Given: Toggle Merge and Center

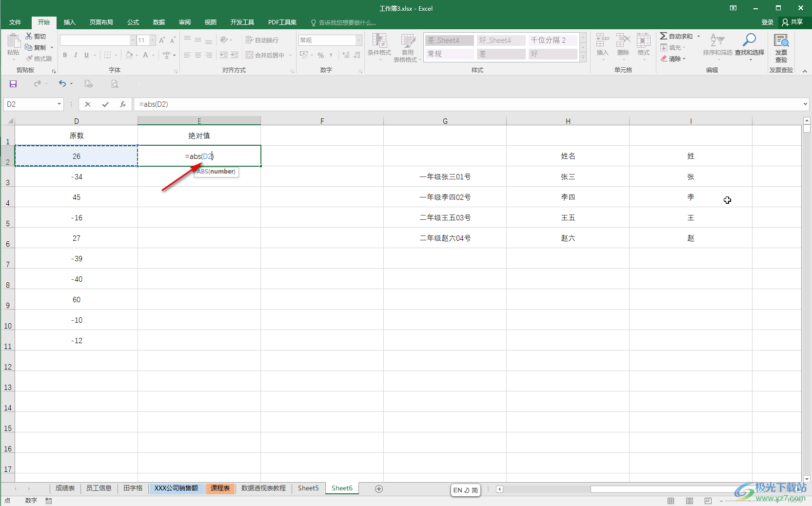Looking at the screenshot, I should point(265,55).
